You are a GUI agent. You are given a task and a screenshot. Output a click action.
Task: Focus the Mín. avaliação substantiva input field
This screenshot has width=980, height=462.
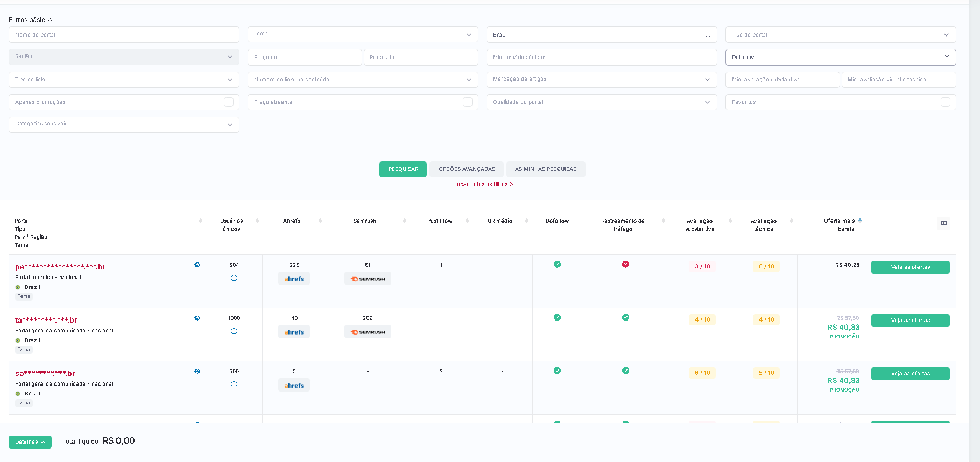click(782, 80)
